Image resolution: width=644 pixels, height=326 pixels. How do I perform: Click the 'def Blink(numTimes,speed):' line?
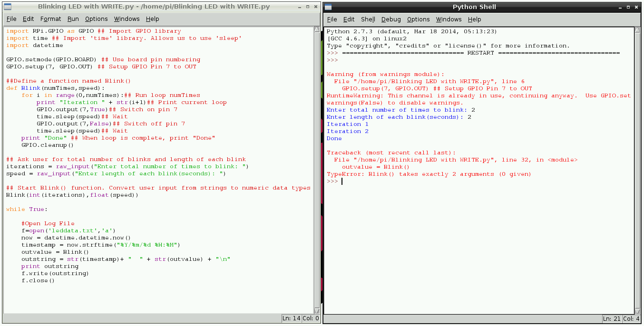(56, 88)
